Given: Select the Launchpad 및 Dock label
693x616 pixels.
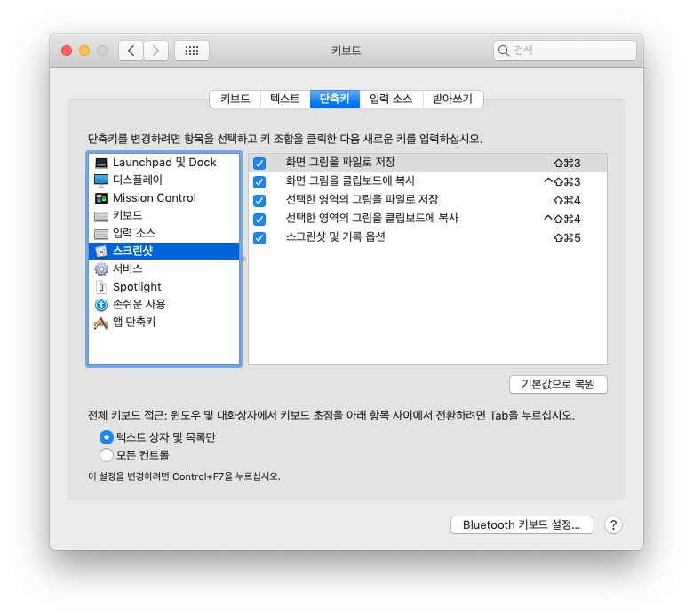Looking at the screenshot, I should 164,163.
